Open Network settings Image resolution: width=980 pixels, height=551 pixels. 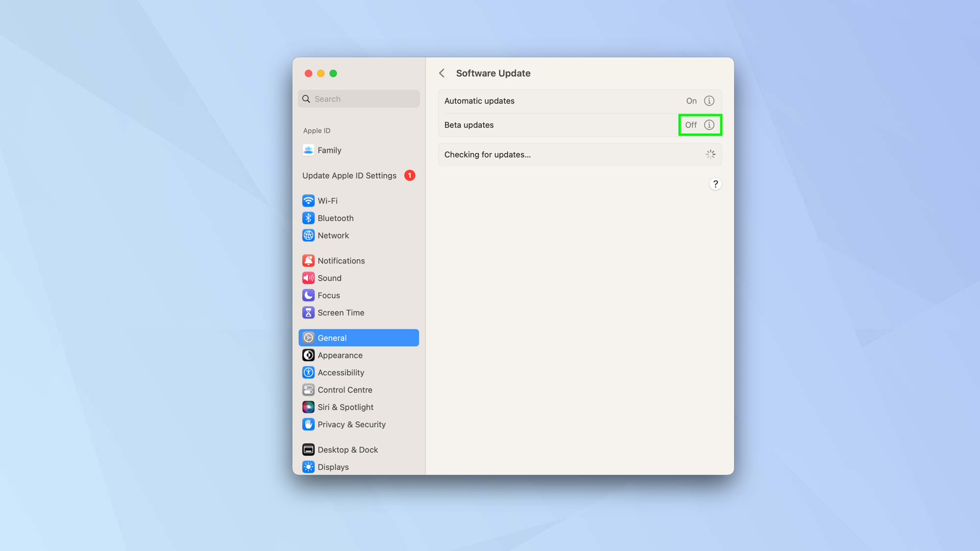pyautogui.click(x=333, y=235)
